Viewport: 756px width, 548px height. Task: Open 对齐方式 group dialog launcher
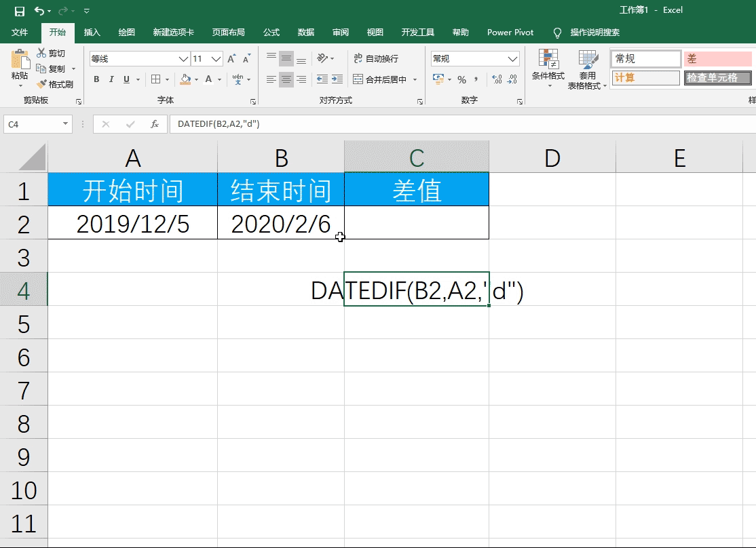click(x=420, y=102)
